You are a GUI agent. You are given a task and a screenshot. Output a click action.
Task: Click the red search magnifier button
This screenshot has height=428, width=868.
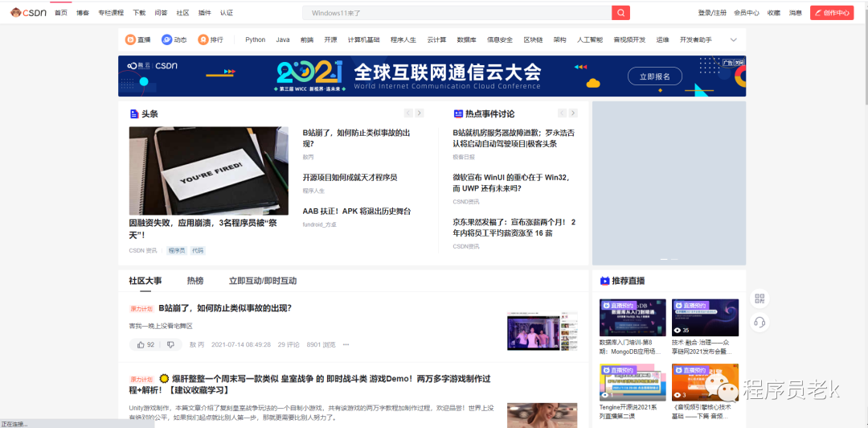click(x=620, y=13)
